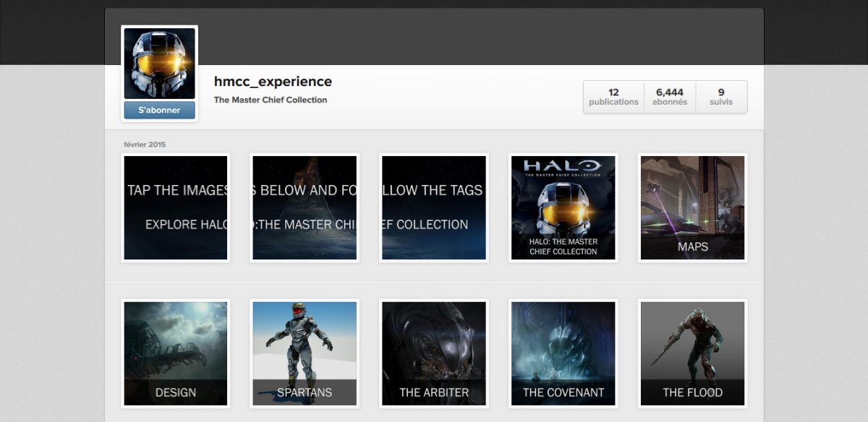Open the 'TAP THE IMAGES' post
Screen dimensions: 868x422
tap(176, 207)
